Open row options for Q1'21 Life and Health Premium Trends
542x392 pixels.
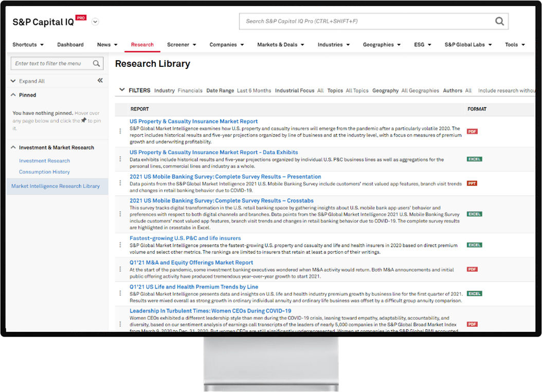pyautogui.click(x=120, y=293)
